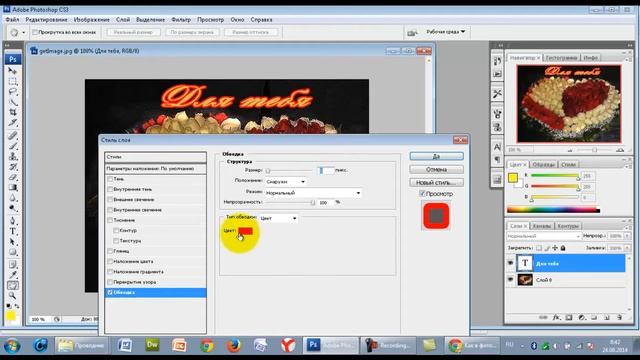Select the Horizontal Type tool
The height and width of the screenshot is (360, 640).
(12, 231)
